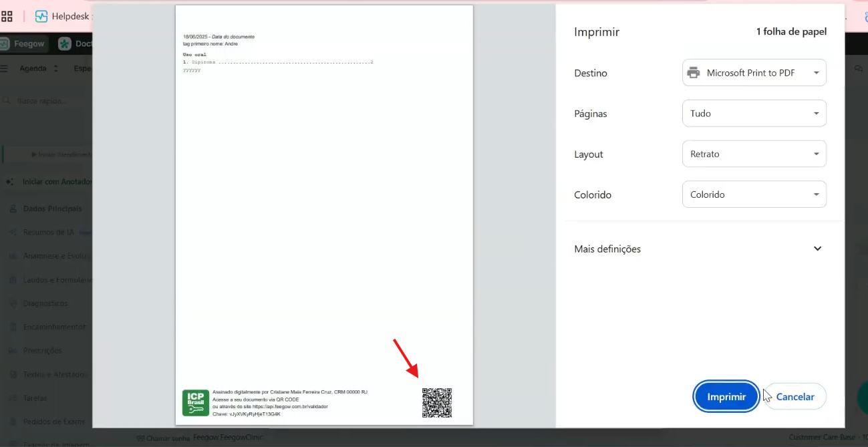
Task: Click the Imprimir button
Action: tap(726, 397)
